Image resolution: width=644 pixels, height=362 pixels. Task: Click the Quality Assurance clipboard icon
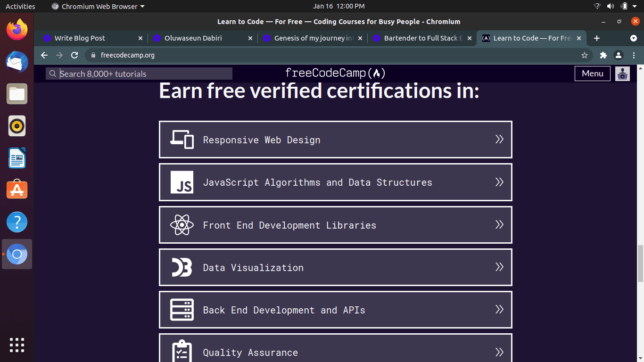[x=182, y=351]
